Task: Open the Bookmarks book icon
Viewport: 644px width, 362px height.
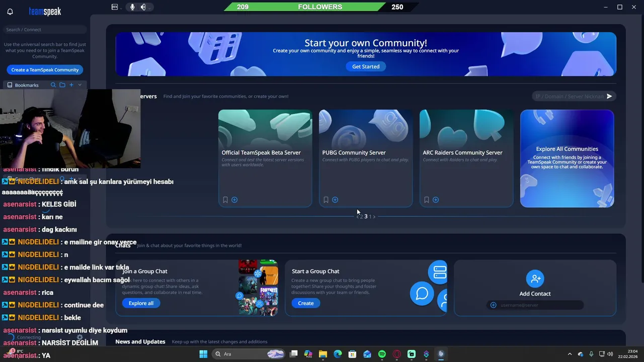Action: pyautogui.click(x=10, y=85)
